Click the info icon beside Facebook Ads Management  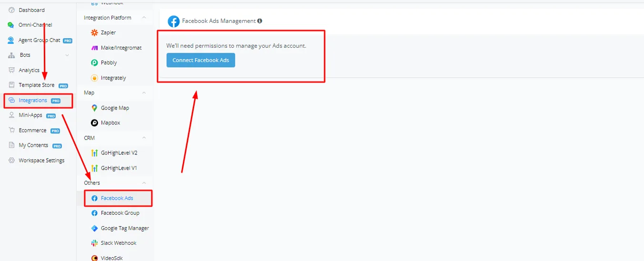click(260, 21)
